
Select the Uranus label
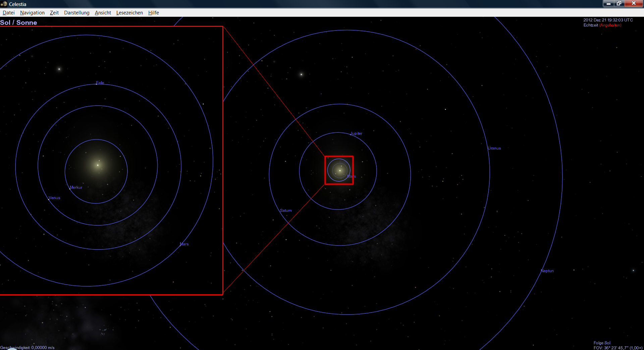(494, 148)
